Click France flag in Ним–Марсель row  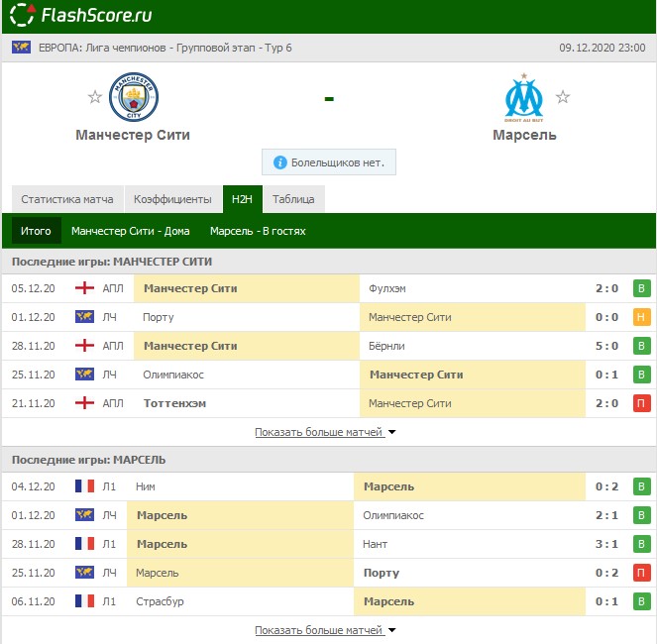[x=84, y=486]
